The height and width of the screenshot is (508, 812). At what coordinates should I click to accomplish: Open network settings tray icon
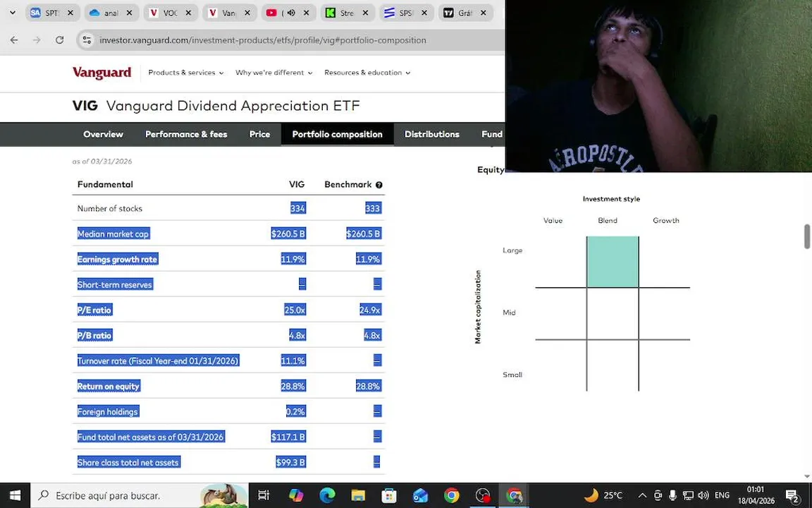click(x=688, y=495)
